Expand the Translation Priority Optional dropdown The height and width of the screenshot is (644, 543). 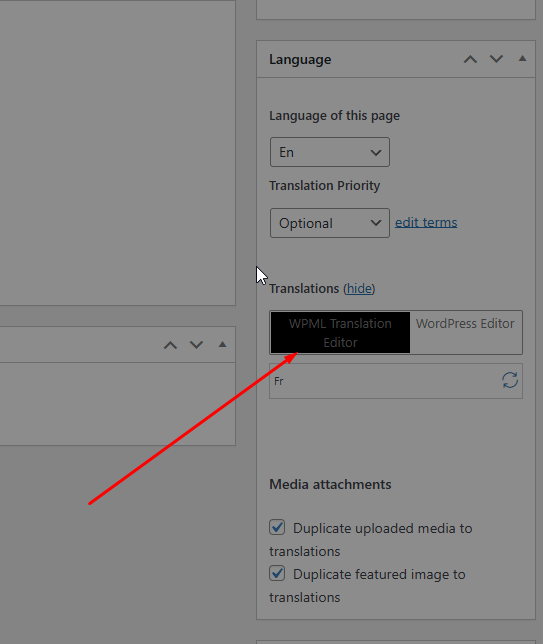tap(330, 223)
